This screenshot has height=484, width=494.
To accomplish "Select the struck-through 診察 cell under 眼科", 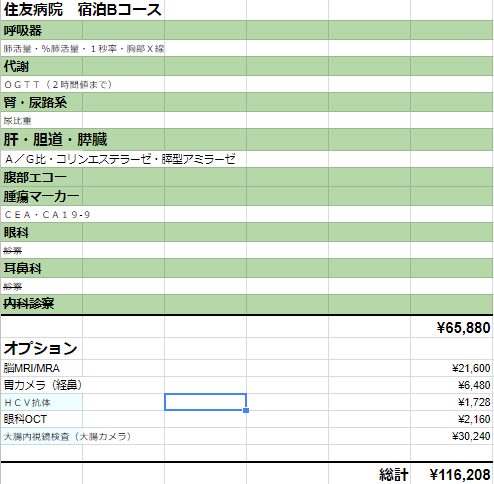I will coord(42,250).
